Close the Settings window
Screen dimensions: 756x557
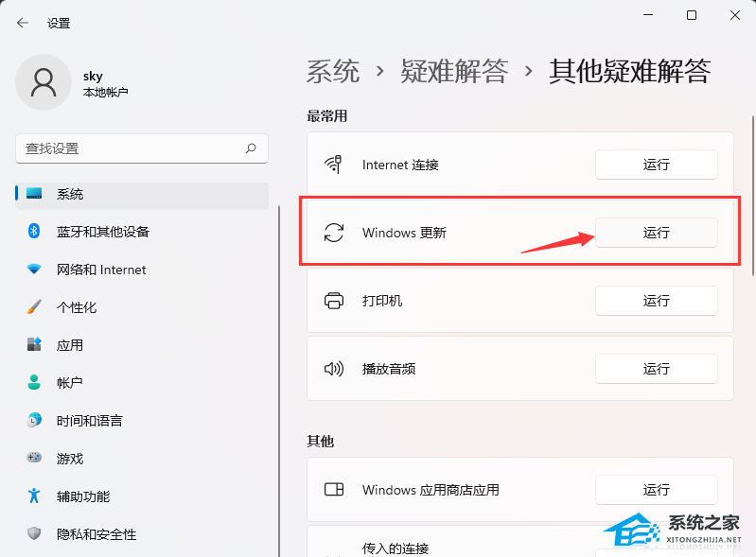click(x=735, y=15)
